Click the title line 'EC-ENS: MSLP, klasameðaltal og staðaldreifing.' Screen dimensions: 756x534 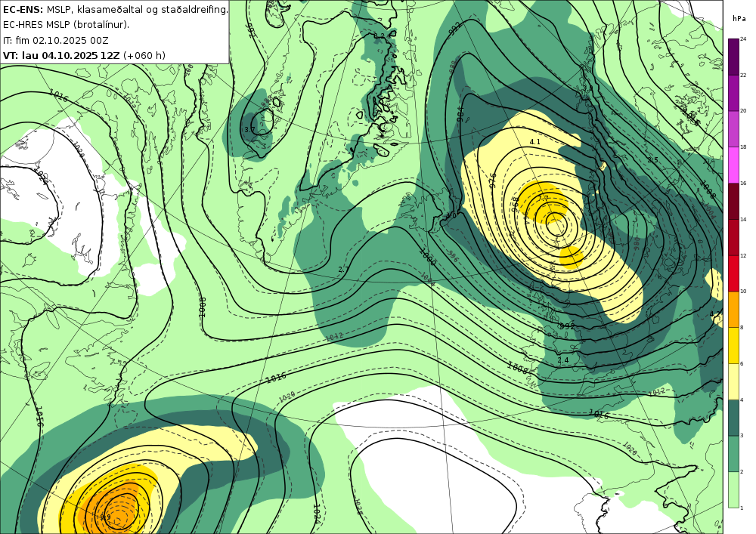coord(115,9)
